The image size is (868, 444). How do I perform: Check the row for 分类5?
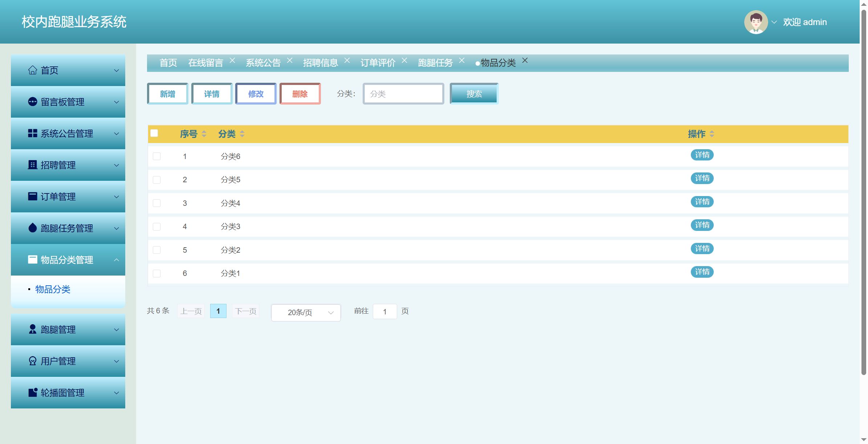coord(157,180)
